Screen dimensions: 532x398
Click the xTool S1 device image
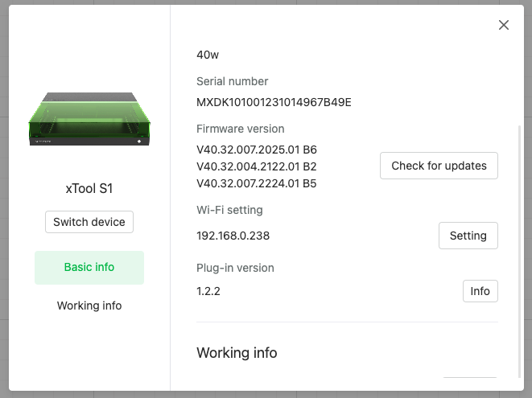coord(89,119)
